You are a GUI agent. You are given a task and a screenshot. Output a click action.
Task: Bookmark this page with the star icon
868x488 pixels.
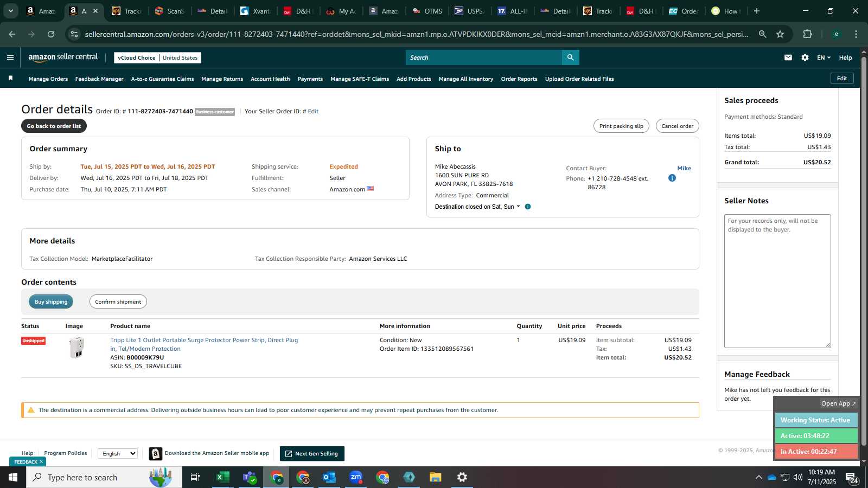pos(780,34)
